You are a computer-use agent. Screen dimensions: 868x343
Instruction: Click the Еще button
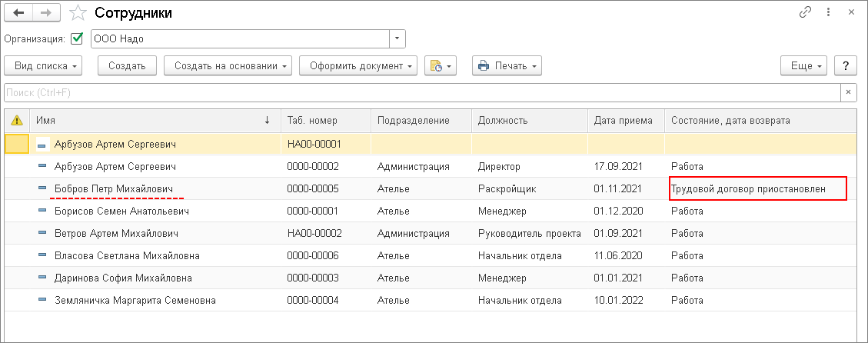[803, 66]
